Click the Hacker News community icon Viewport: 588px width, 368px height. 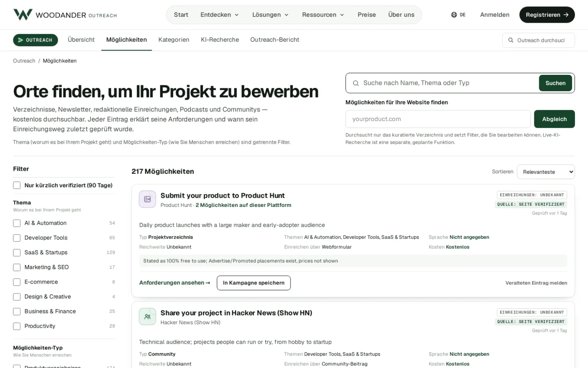point(147,317)
